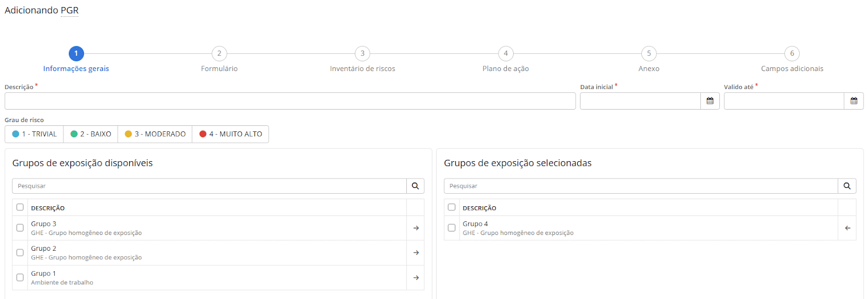The height and width of the screenshot is (299, 868).
Task: Go to step 6 circle
Action: [792, 53]
